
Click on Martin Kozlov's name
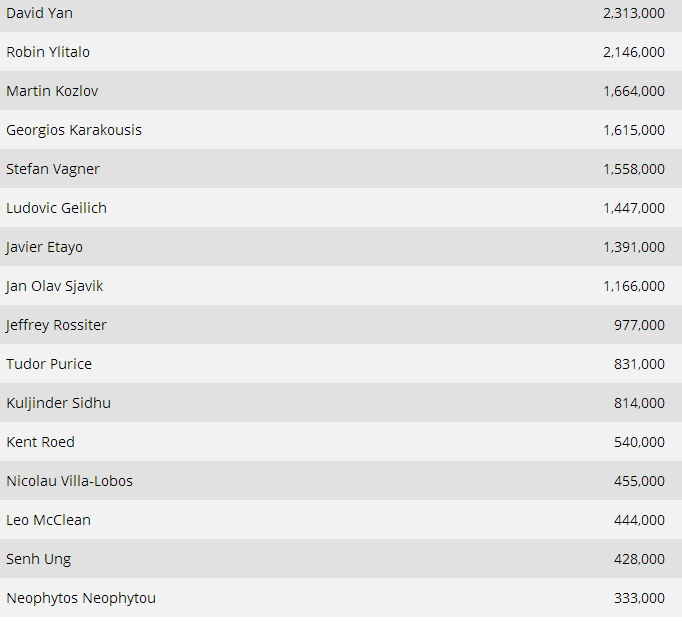(x=52, y=91)
